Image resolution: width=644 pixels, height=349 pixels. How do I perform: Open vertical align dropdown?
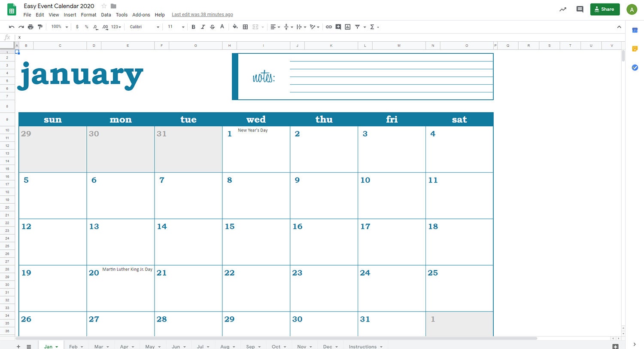[289, 27]
